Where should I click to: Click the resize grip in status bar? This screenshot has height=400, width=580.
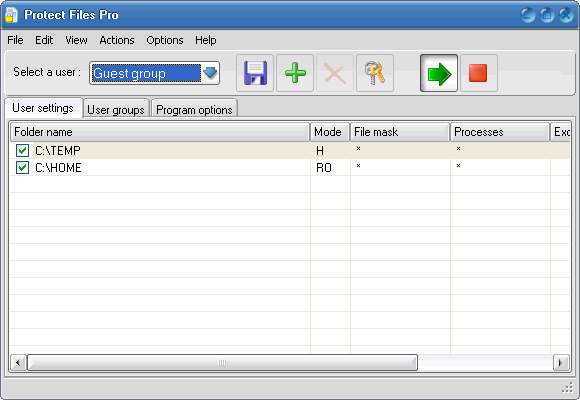click(x=567, y=387)
